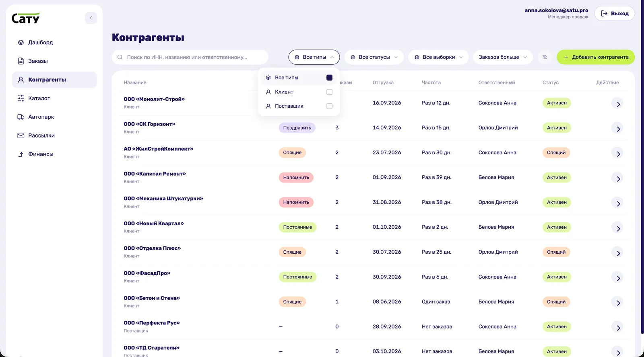Open the row arrow for ООО «СК Горизонт»

click(x=618, y=129)
